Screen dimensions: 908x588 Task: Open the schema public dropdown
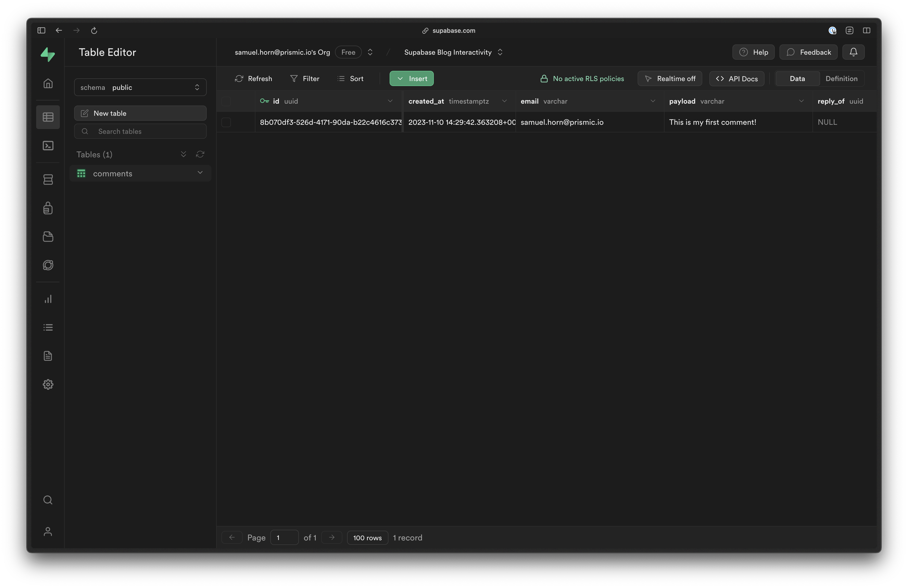pyautogui.click(x=140, y=87)
